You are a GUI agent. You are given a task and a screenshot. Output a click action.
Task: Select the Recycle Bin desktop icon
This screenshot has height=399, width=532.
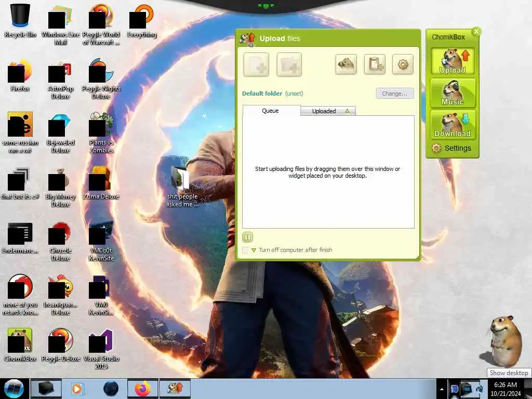20,20
